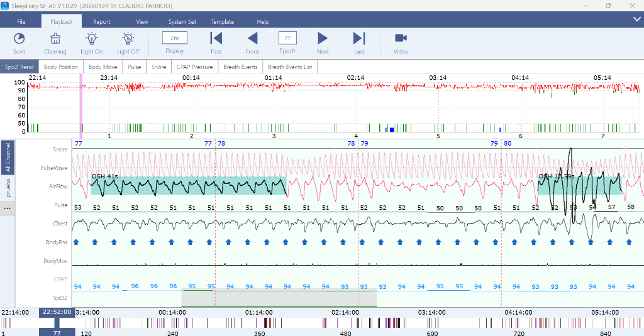Select the Breath Events List tab

(x=289, y=67)
